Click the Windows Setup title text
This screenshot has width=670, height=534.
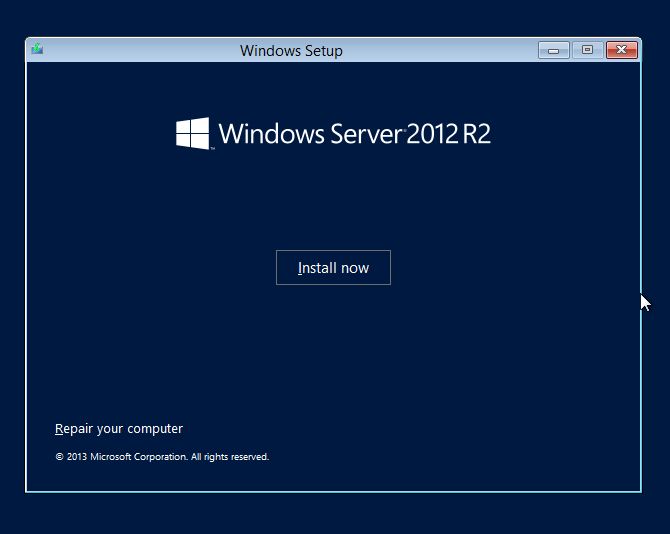(291, 51)
